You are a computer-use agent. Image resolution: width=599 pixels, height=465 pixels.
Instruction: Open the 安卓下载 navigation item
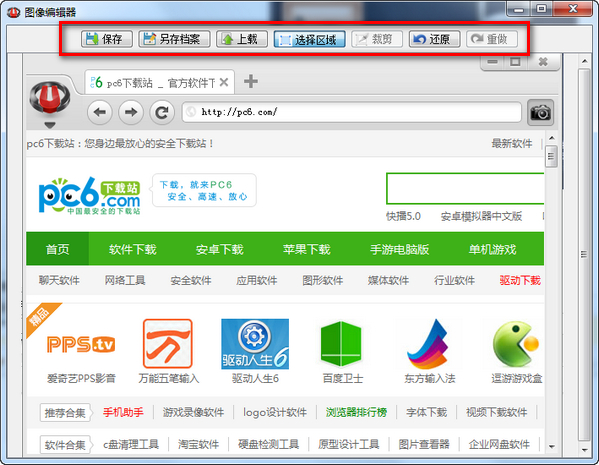(219, 250)
